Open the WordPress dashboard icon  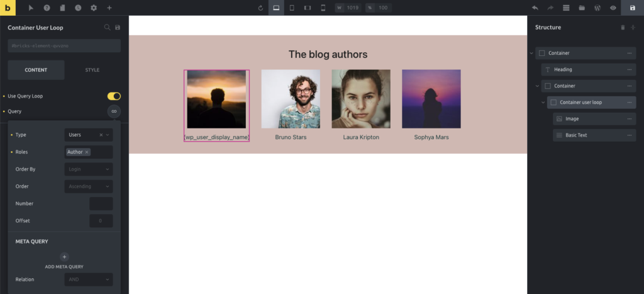click(x=597, y=8)
